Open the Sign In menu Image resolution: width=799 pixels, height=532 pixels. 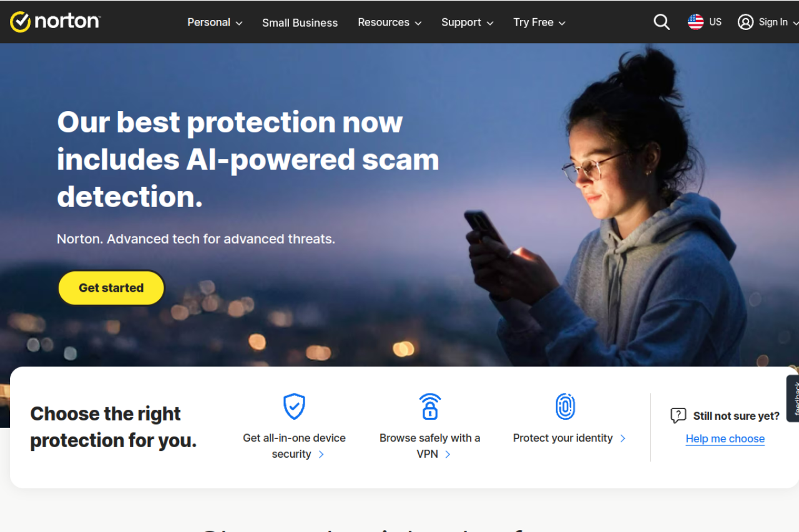coord(768,22)
